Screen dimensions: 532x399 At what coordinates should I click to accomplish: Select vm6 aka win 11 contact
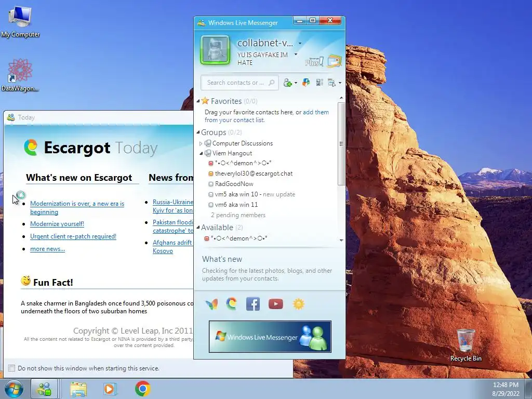(x=236, y=205)
